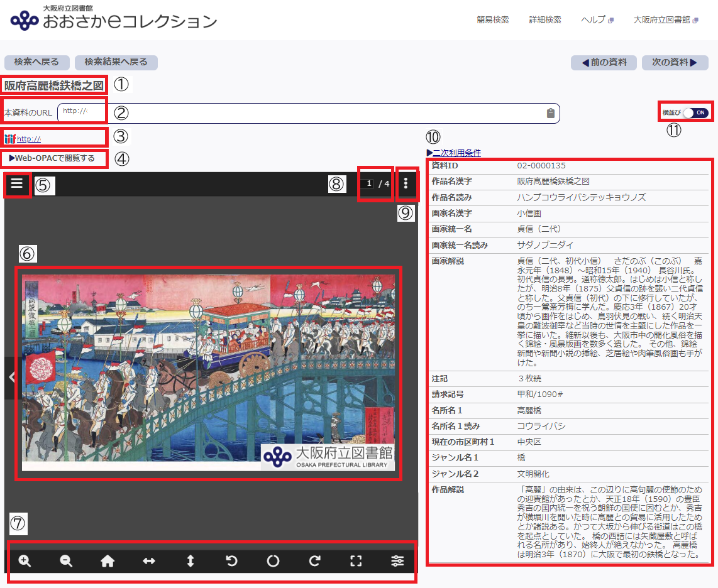Open image adjustment sliders settings

(x=397, y=560)
